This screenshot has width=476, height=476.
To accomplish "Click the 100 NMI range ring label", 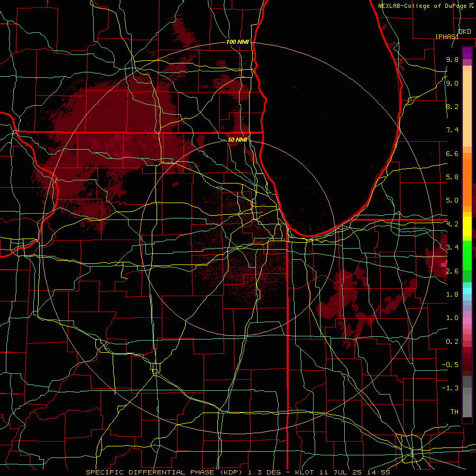I will (237, 42).
